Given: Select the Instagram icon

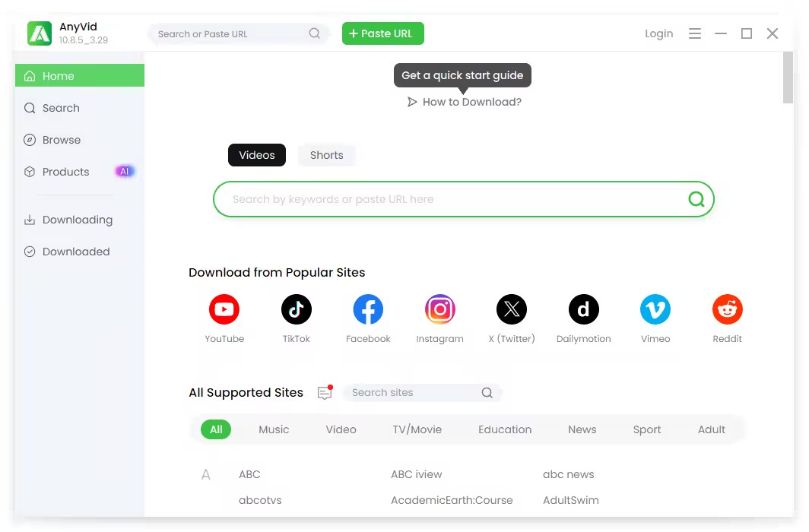Looking at the screenshot, I should click(439, 309).
